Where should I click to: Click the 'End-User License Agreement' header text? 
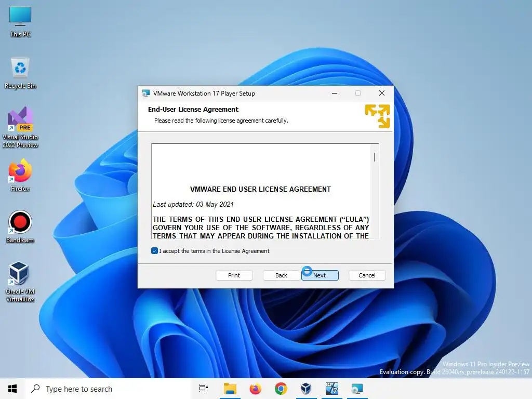193,109
